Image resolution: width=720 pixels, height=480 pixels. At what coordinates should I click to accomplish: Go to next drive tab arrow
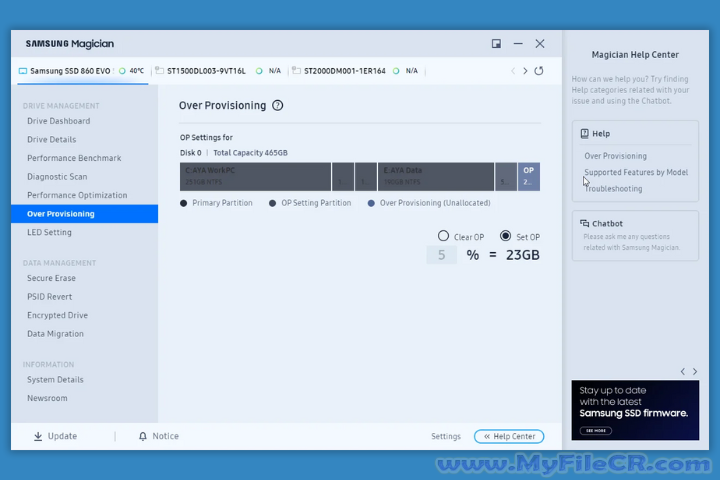pyautogui.click(x=525, y=71)
